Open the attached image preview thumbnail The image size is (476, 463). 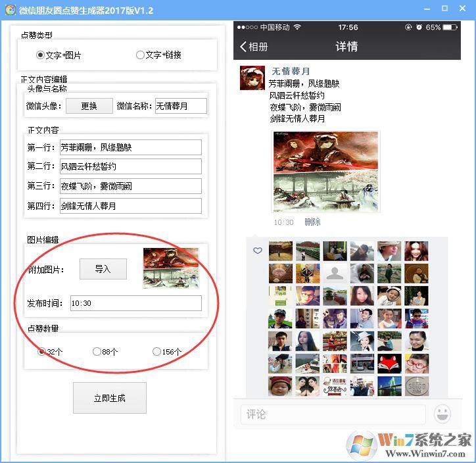[x=171, y=268]
